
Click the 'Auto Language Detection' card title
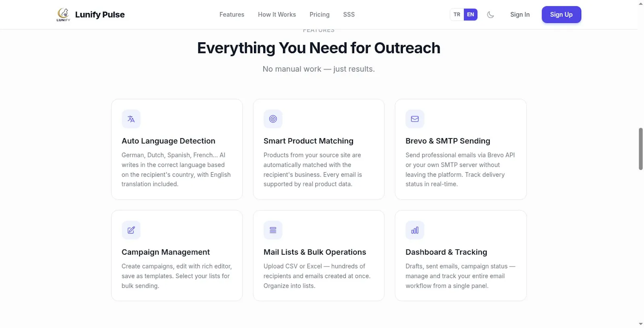[x=168, y=141]
